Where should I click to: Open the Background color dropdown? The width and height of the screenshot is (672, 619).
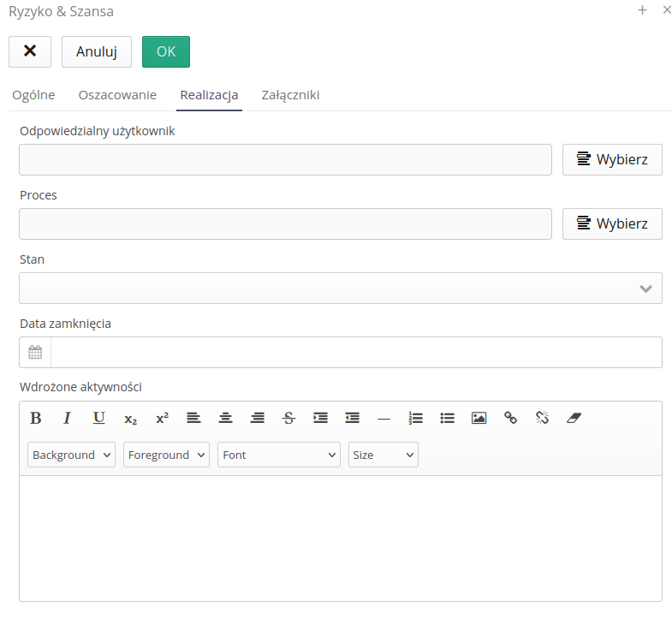point(71,455)
